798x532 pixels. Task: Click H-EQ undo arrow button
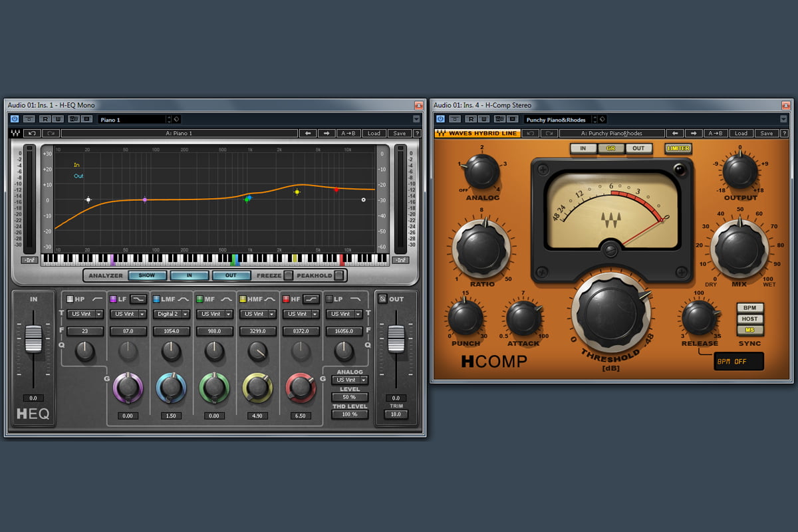pos(32,133)
